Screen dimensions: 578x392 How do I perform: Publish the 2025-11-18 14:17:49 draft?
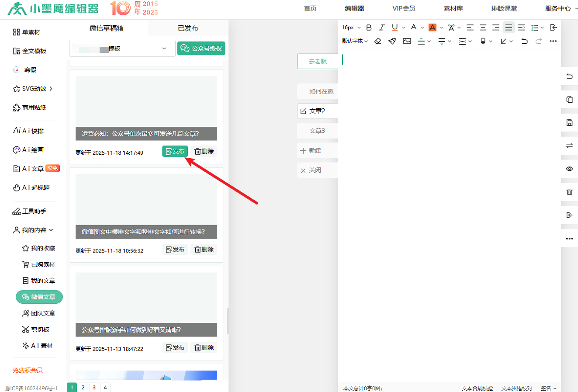pos(175,151)
